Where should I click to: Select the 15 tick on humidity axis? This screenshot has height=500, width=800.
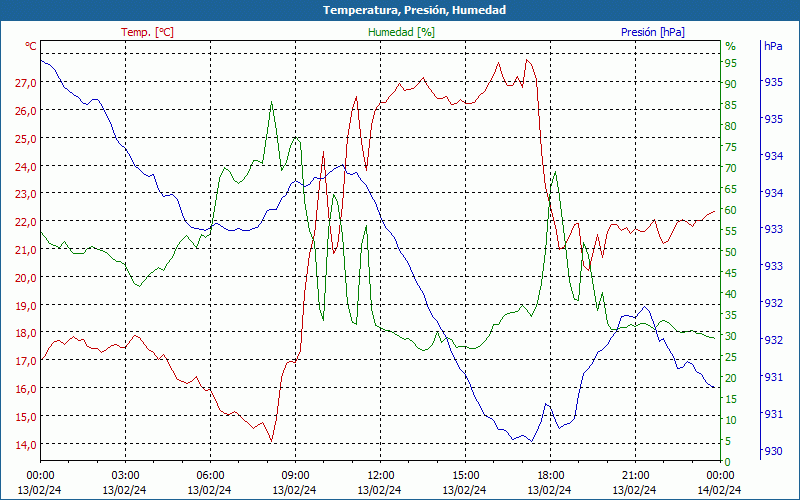[731, 399]
